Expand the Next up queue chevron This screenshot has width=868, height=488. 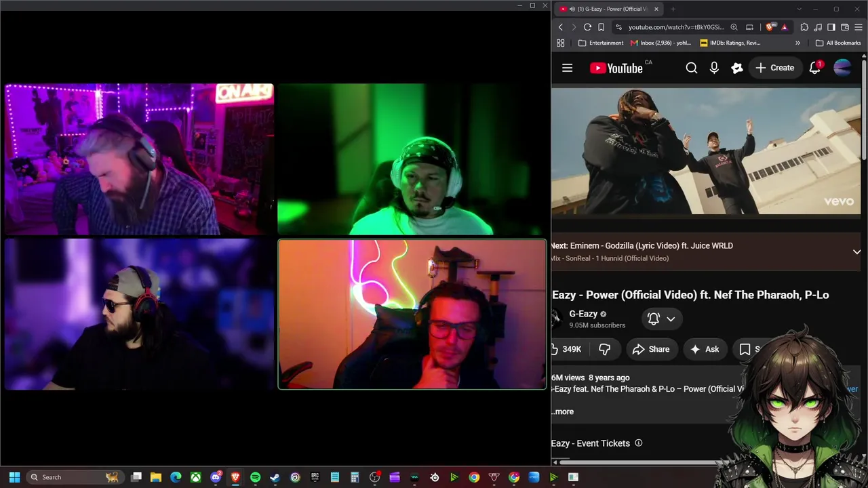(x=856, y=252)
